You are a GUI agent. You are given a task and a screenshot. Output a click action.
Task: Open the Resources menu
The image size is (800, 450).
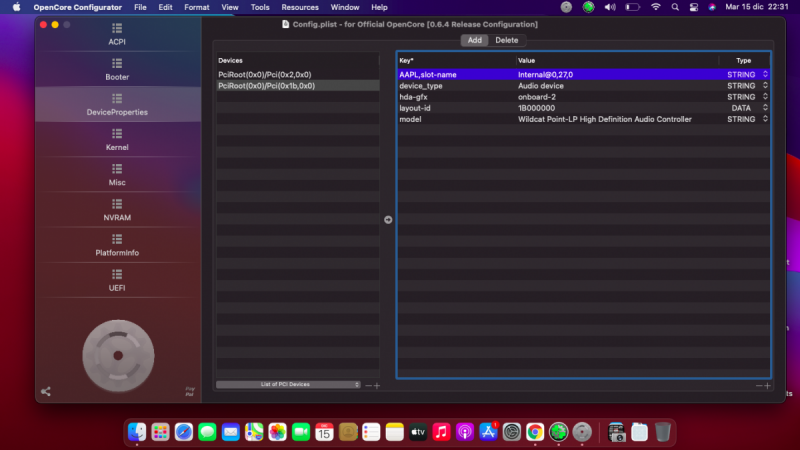(x=300, y=7)
